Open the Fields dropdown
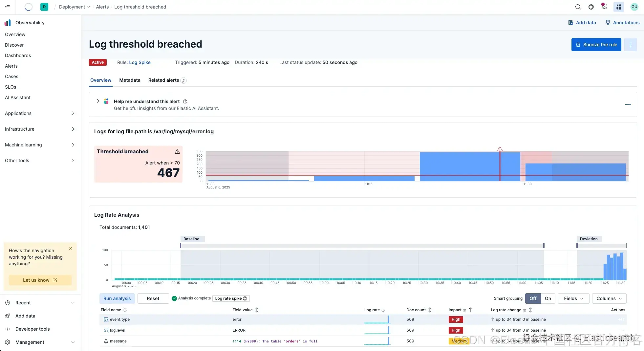644x351 pixels. point(573,298)
